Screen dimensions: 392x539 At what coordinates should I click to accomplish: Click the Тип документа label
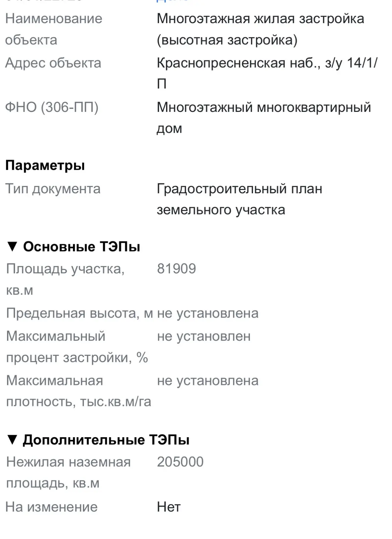pos(53,189)
